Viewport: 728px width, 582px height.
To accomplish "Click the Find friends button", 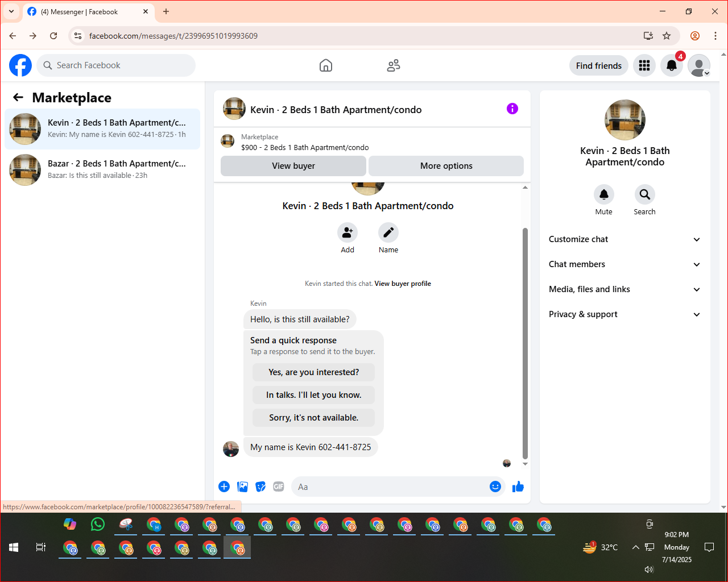I will point(599,65).
